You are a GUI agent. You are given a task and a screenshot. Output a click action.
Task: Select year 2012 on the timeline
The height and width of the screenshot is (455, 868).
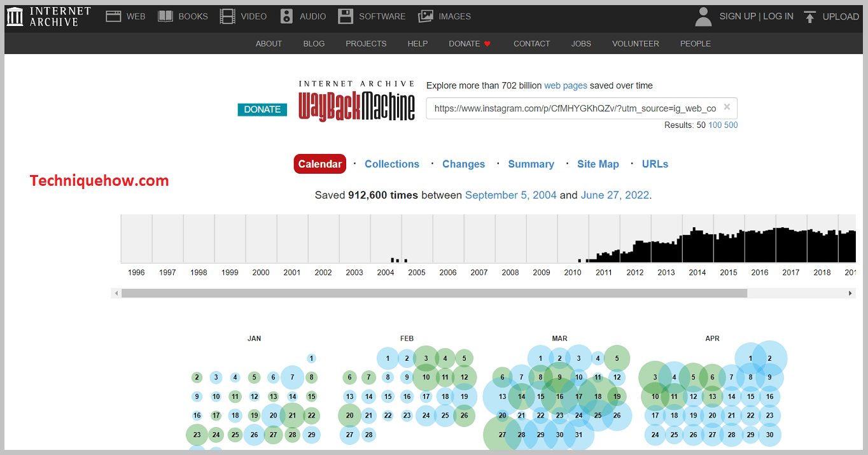pyautogui.click(x=635, y=272)
